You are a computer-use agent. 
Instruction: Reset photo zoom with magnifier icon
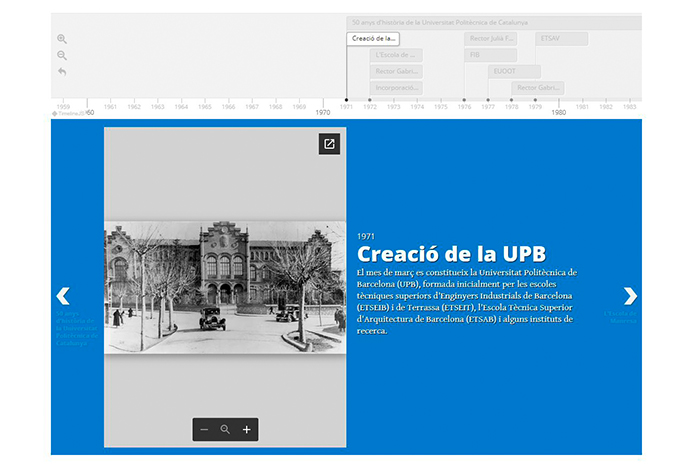pos(226,430)
